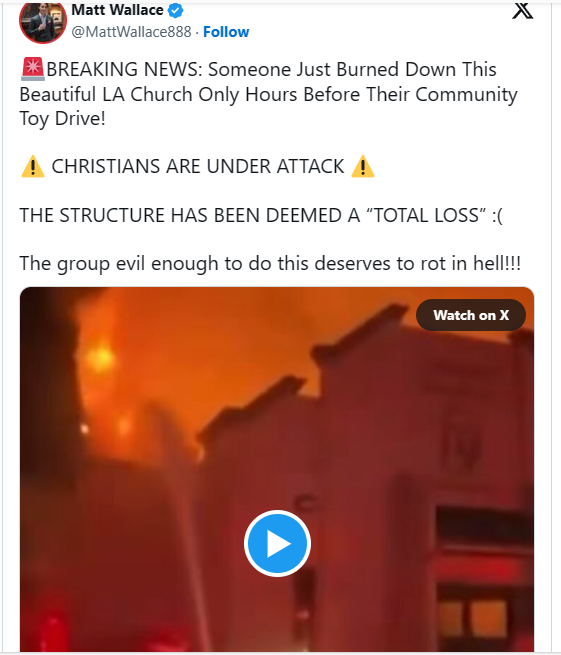Click the warning emoji before CHRISTIANS
Viewport: 561px width, 655px height.
coord(33,167)
